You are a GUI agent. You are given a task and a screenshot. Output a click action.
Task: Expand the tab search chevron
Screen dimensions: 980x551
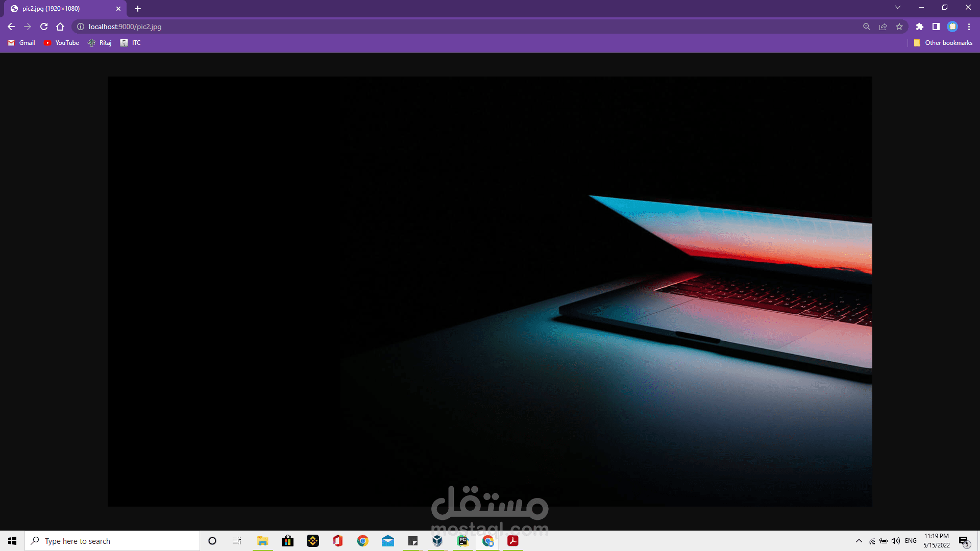[898, 8]
